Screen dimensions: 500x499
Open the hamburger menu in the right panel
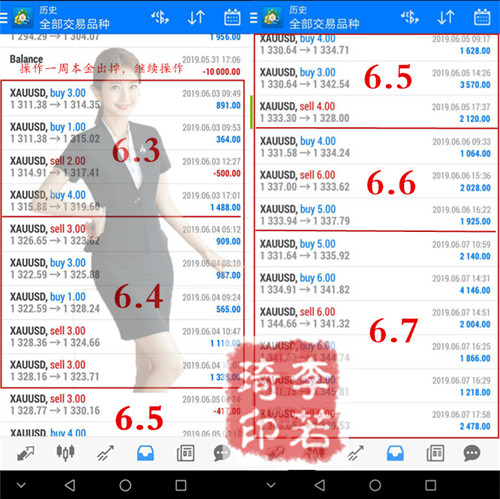coord(253,18)
